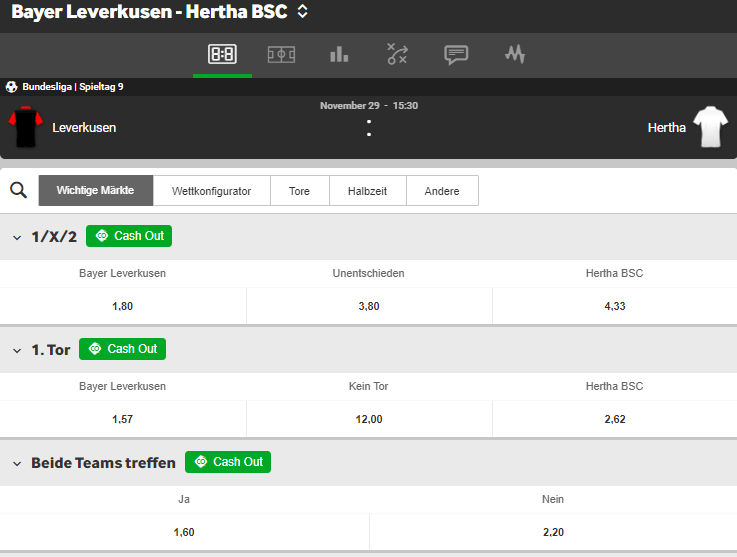Select Ja at odds 1,60
Screen dimensions: 737x557
pos(184,532)
